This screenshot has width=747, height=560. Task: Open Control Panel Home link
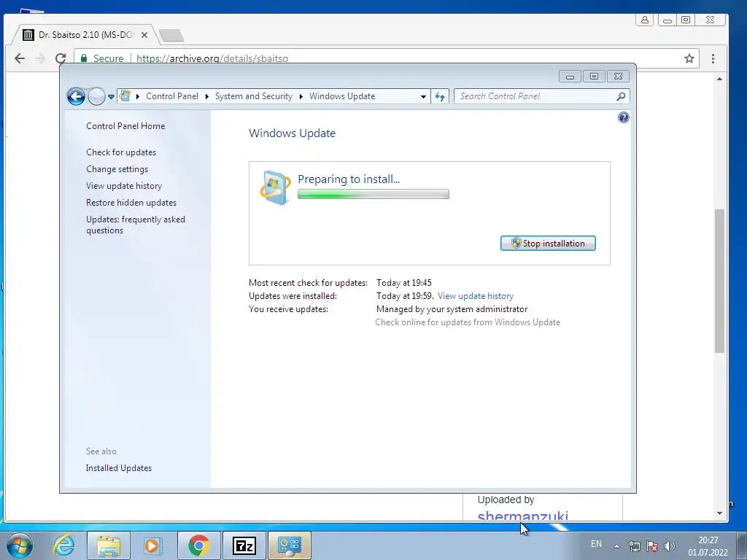125,126
